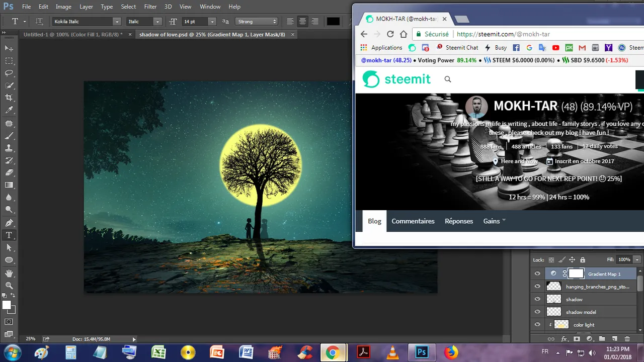Select the Move tool in Photoshop
644x362 pixels.
pos(9,48)
